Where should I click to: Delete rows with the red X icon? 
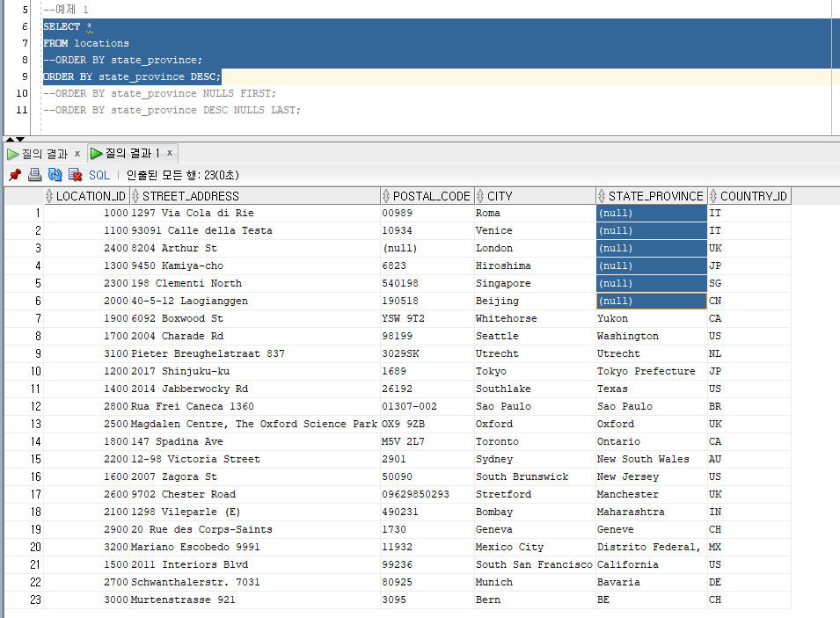click(x=75, y=175)
